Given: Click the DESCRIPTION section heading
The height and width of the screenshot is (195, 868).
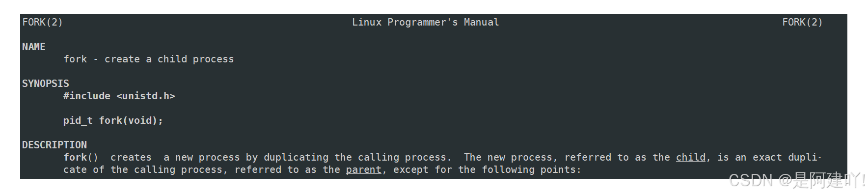Looking at the screenshot, I should (54, 145).
